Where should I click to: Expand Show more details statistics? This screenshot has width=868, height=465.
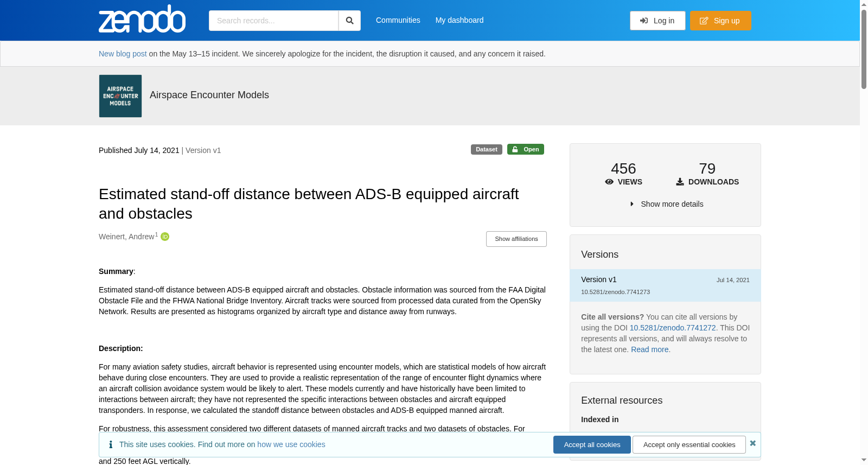point(667,204)
